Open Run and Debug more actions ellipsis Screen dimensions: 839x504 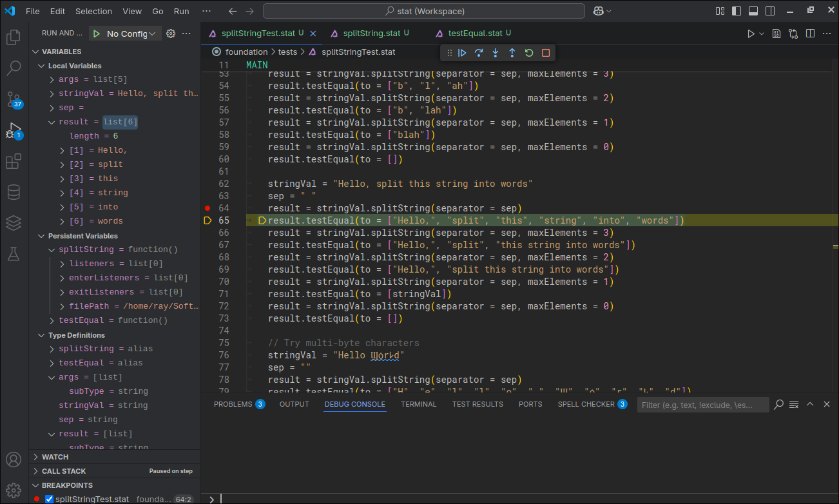[x=186, y=34]
